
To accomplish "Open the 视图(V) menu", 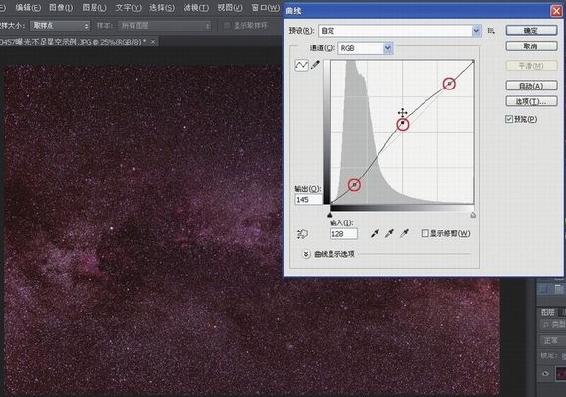I will tap(230, 7).
